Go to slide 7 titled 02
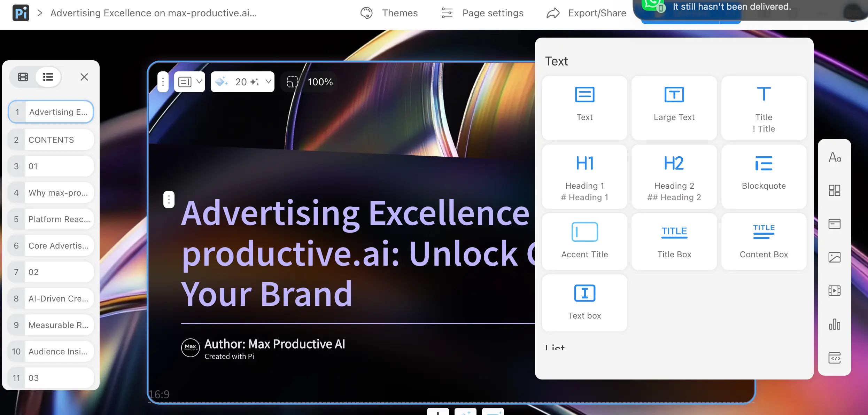The height and width of the screenshot is (415, 868). pos(51,272)
